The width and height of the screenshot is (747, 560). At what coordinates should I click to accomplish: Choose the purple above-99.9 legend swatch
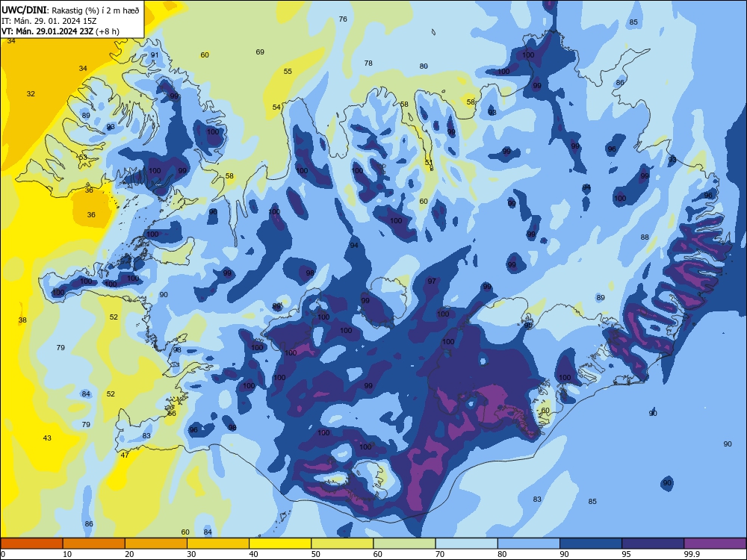point(715,544)
